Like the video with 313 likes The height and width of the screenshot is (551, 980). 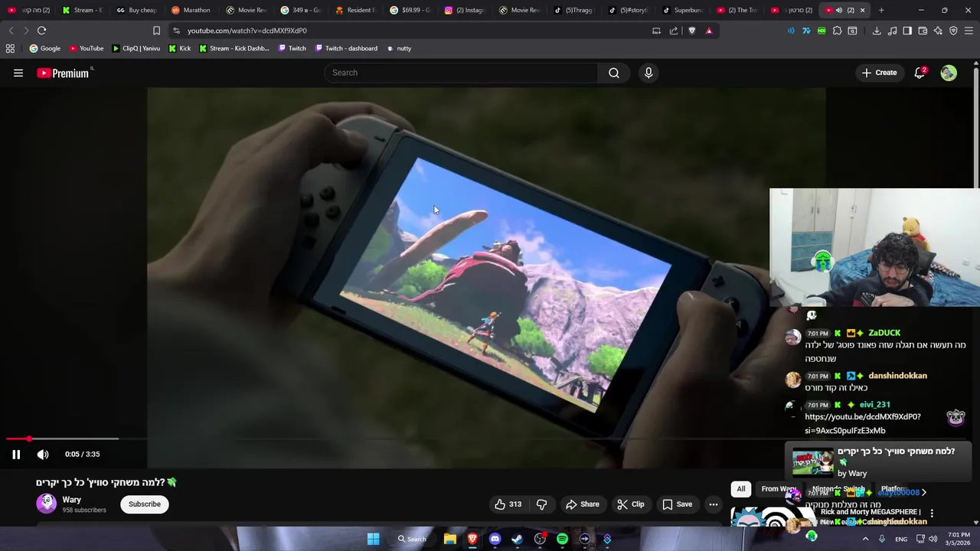pos(508,504)
